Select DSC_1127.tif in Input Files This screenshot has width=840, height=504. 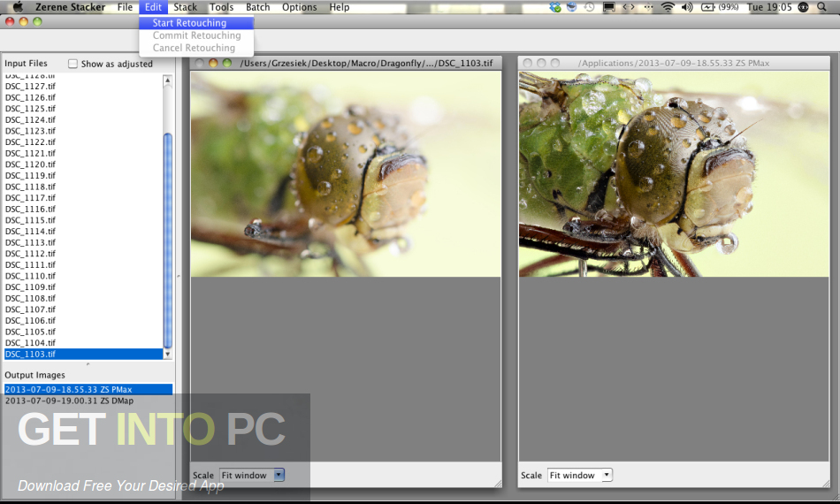(x=84, y=86)
